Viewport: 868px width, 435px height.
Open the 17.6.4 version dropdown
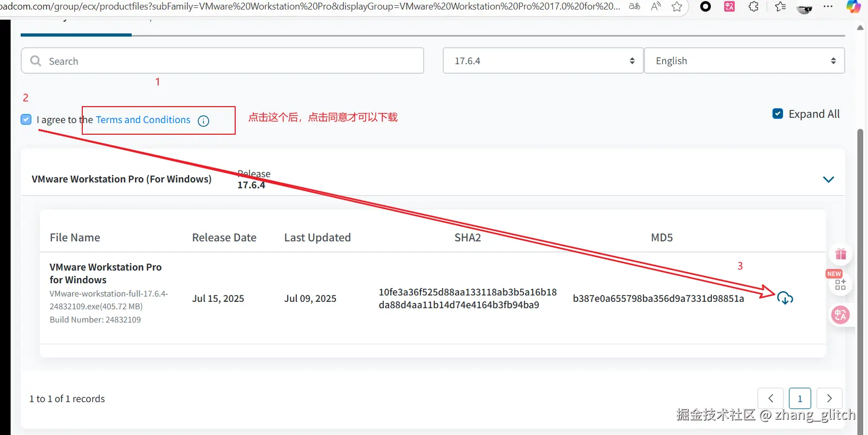coord(543,61)
